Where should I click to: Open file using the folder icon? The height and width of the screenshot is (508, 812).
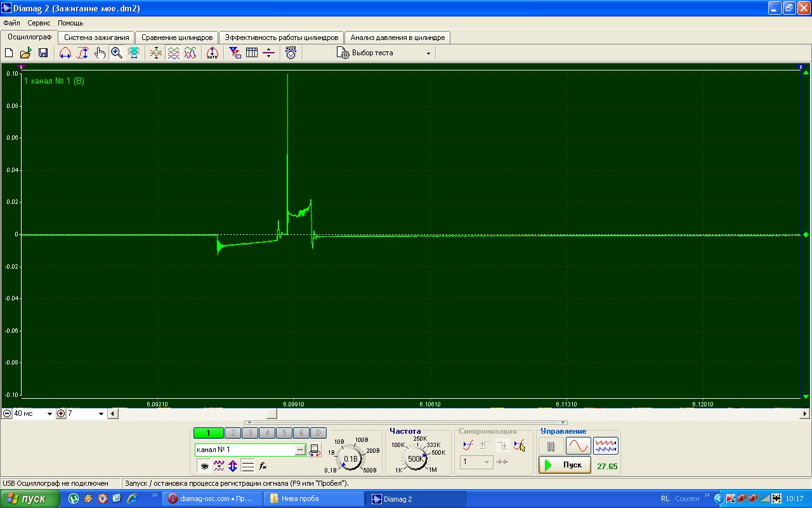click(x=25, y=53)
